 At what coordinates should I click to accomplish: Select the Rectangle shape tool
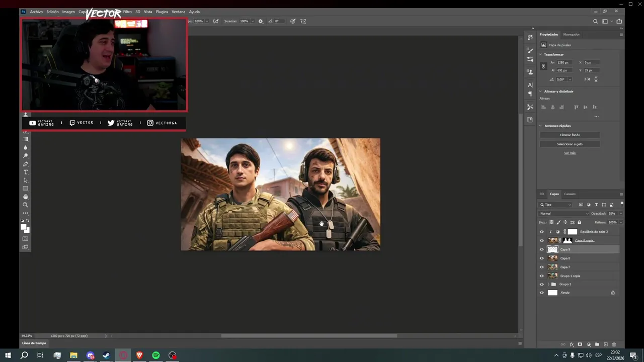click(26, 189)
